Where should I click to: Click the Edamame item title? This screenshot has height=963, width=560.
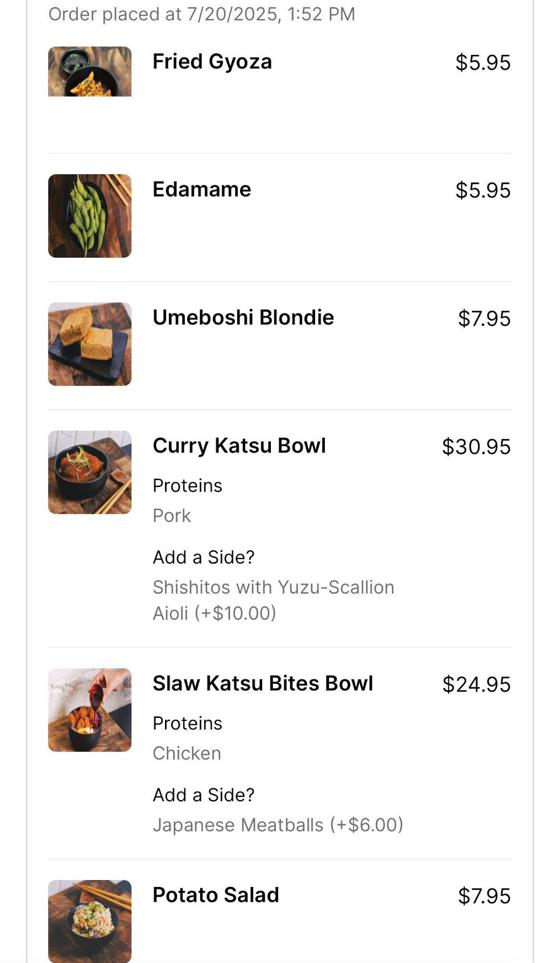coord(202,189)
